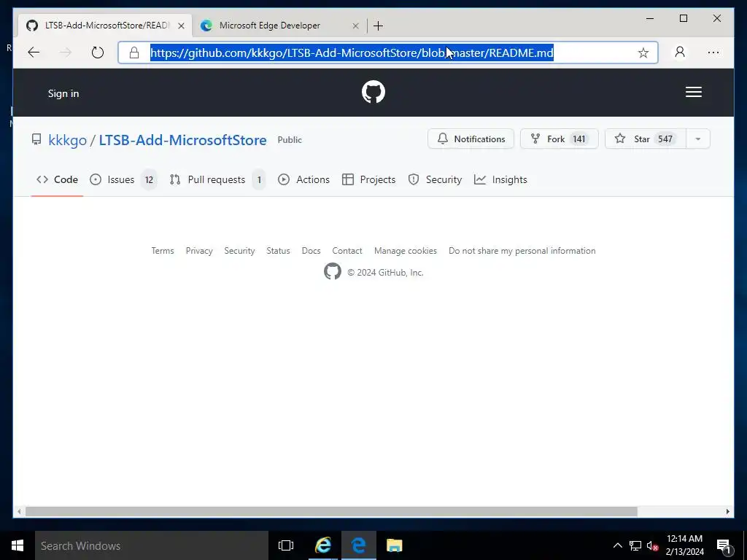Switch to Microsoft Edge Developer tab

coord(279,26)
